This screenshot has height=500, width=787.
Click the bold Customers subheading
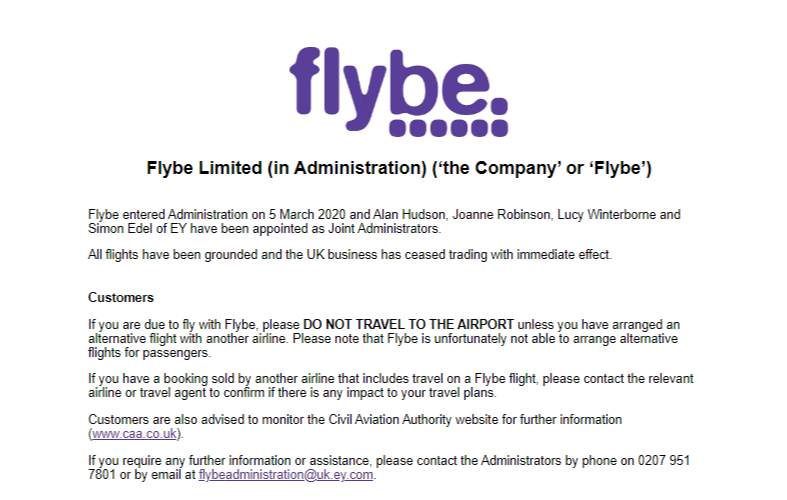click(x=121, y=297)
